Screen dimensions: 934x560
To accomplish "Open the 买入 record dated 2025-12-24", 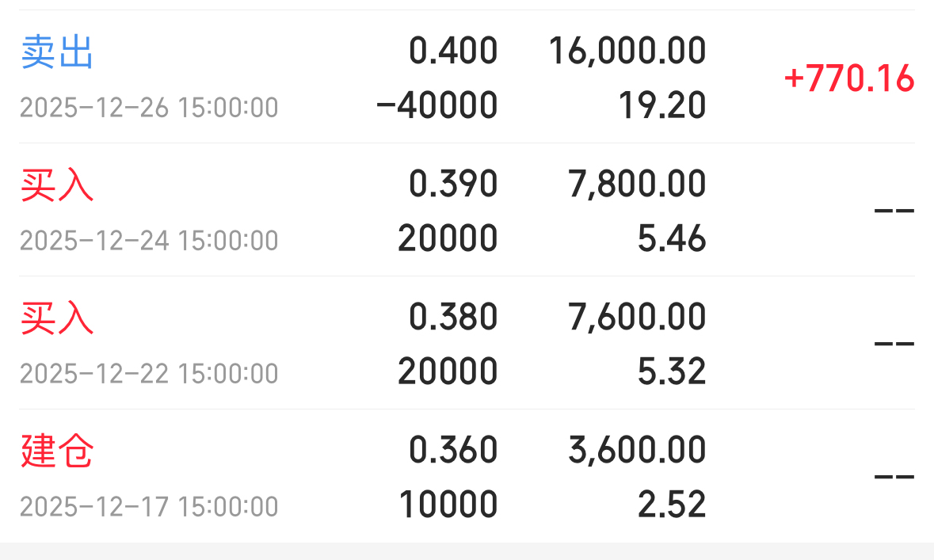I will tap(467, 210).
